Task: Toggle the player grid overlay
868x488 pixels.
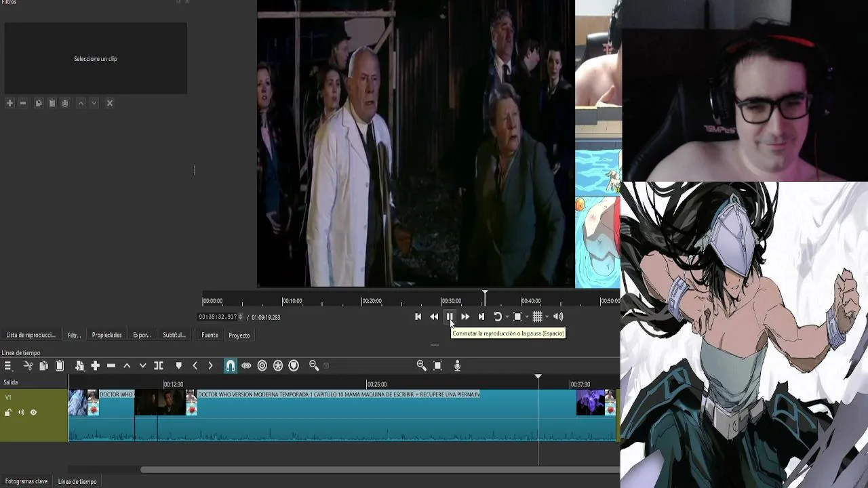Action: coord(537,317)
